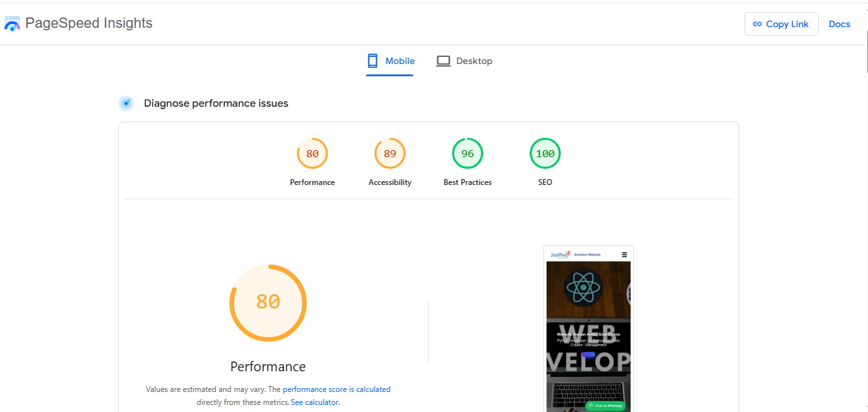Open the Best Practices 96 gauge
This screenshot has width=868, height=412.
click(x=468, y=154)
